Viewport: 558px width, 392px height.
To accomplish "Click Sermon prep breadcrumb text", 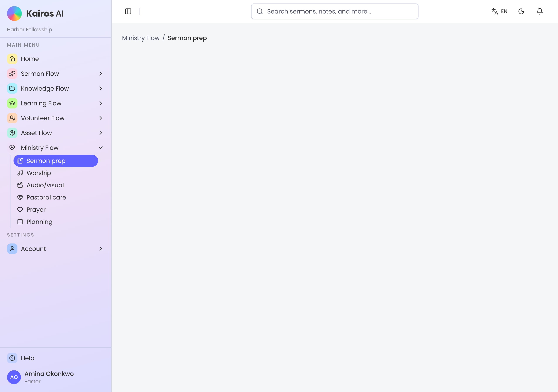I will (187, 38).
